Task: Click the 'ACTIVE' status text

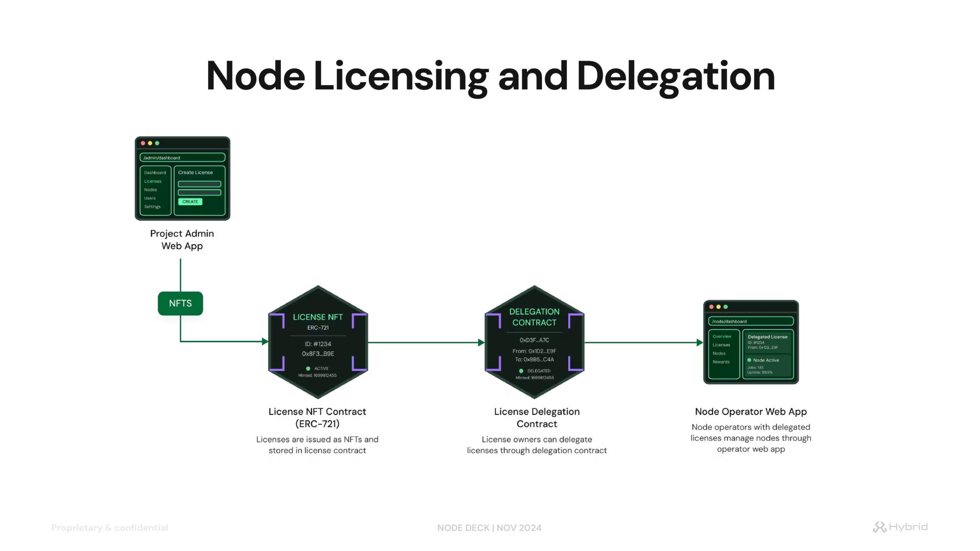Action: click(x=321, y=368)
